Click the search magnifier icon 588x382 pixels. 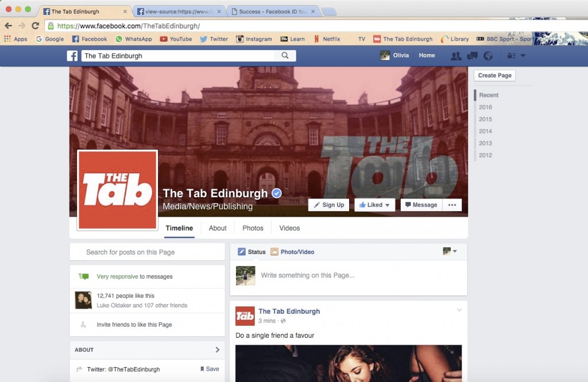[x=285, y=56]
